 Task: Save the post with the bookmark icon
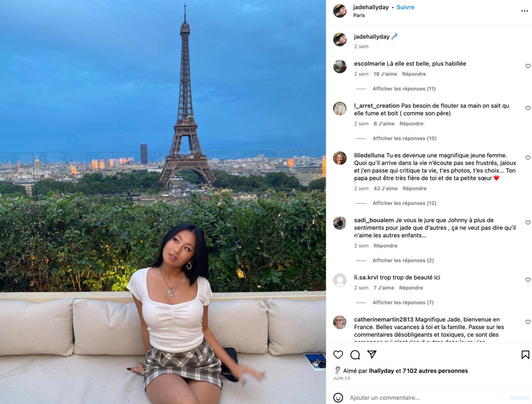click(x=525, y=355)
